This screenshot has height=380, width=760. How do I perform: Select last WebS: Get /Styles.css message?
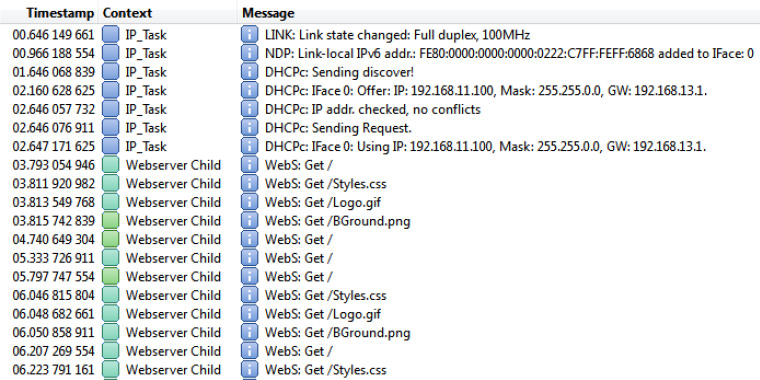pyautogui.click(x=326, y=370)
